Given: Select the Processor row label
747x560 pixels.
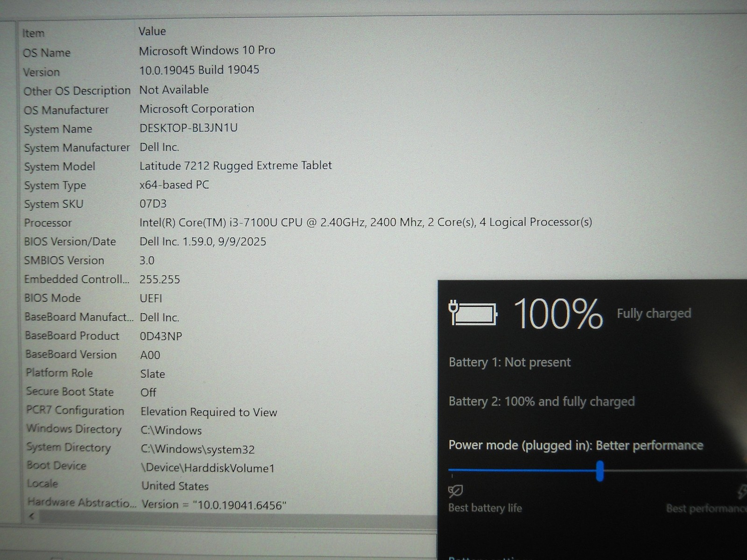Looking at the screenshot, I should tap(48, 223).
